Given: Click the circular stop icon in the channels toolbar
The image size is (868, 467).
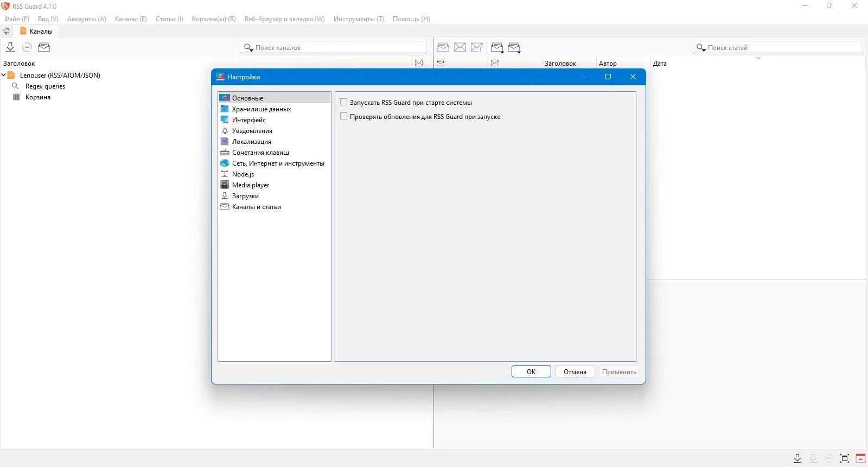Looking at the screenshot, I should pos(27,47).
